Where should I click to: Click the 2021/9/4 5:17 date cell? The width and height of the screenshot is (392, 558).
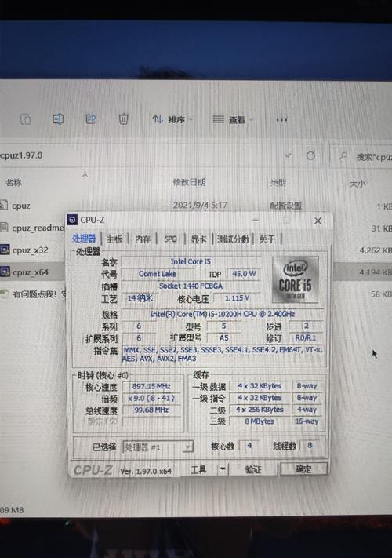[200, 206]
